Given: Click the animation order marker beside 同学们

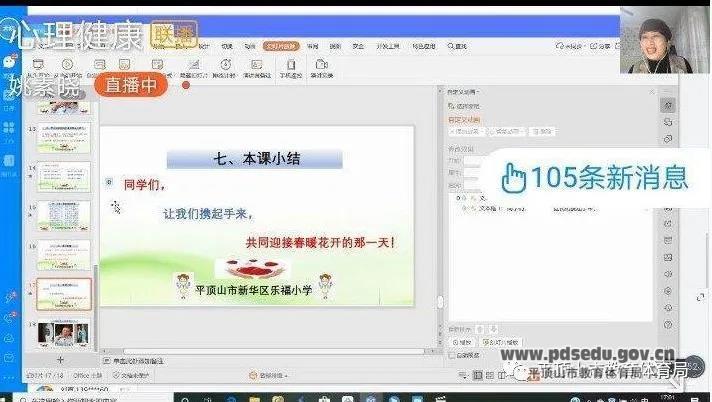Looking at the screenshot, I should pos(109,182).
